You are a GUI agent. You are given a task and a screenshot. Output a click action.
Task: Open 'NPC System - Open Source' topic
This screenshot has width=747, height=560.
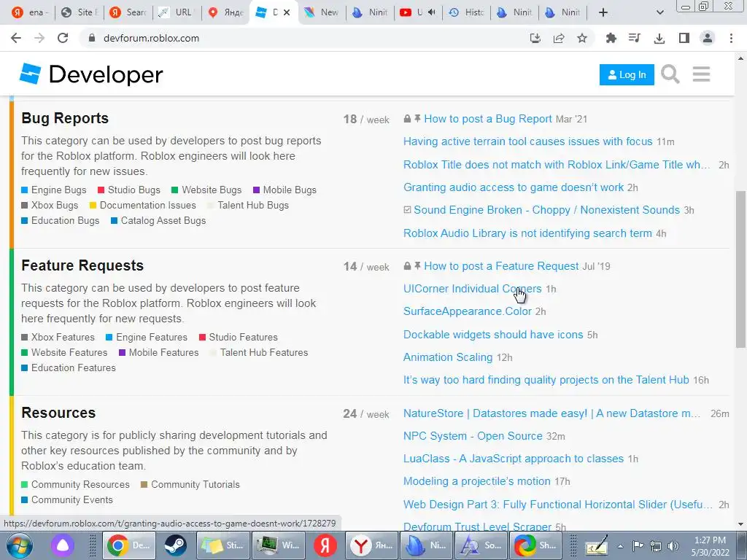(473, 436)
